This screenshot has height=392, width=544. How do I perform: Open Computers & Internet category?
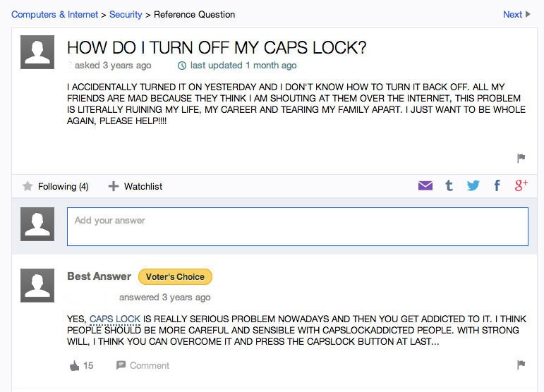(x=54, y=14)
